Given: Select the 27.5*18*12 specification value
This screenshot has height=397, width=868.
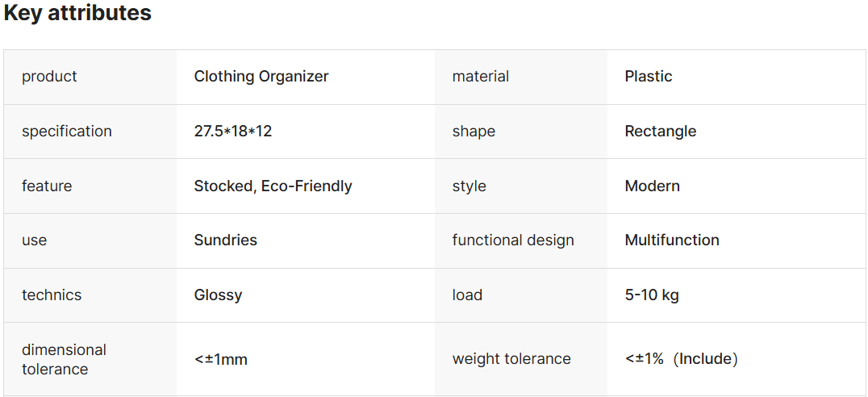Looking at the screenshot, I should click(233, 132).
